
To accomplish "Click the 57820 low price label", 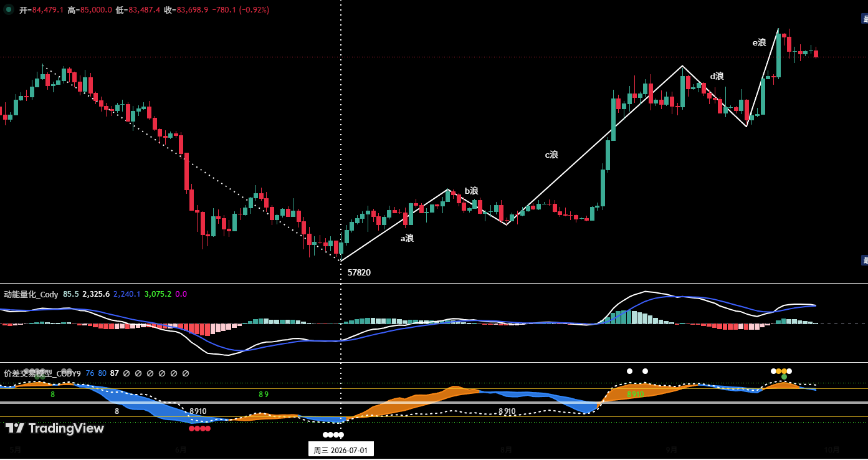I will pos(359,272).
